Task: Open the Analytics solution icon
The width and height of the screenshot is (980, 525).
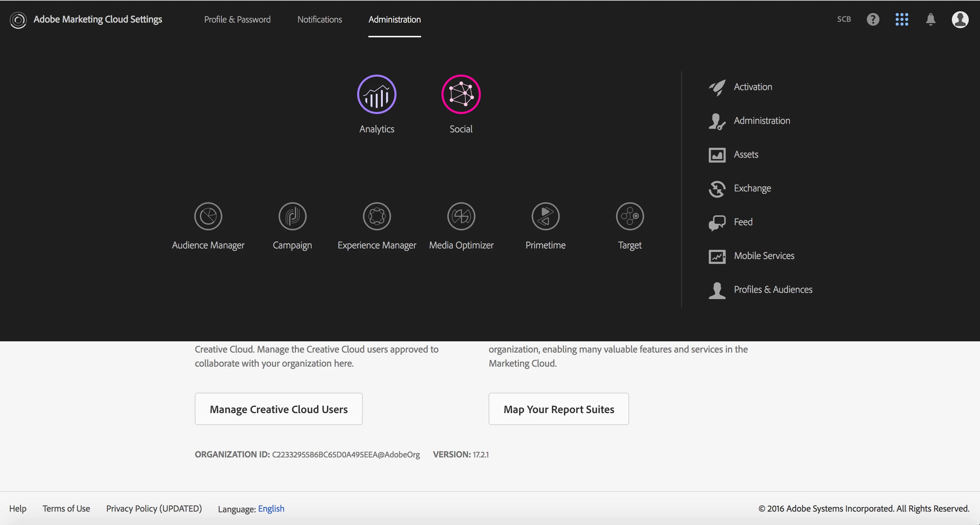Action: (x=376, y=94)
